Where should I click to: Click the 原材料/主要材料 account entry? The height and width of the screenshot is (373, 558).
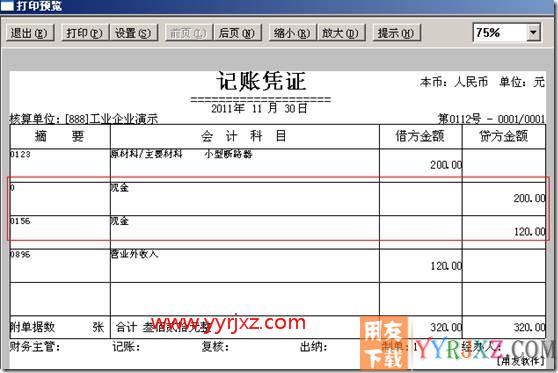point(147,154)
